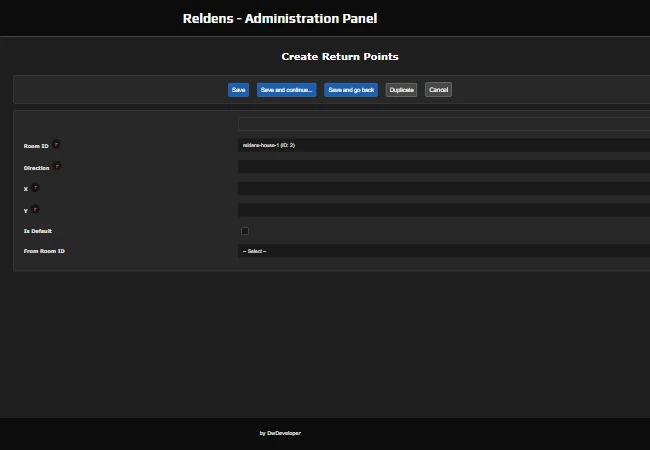Follow the by DwDeveloper footer link

[280, 433]
